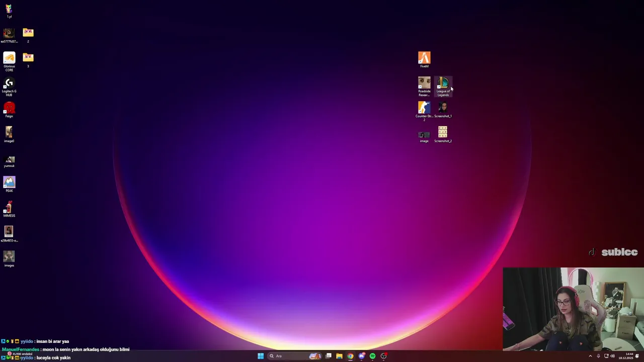Open File Explorer from the taskbar

pyautogui.click(x=339, y=356)
